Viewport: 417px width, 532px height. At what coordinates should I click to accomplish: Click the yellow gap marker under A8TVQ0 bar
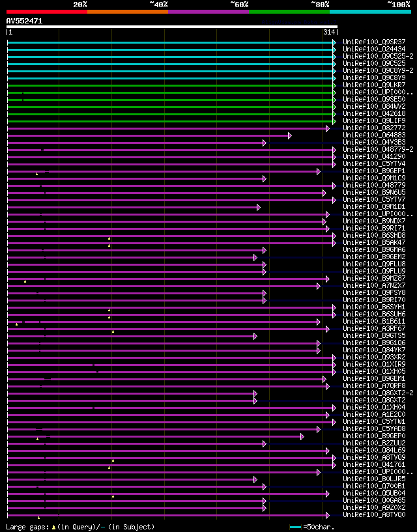point(38,518)
